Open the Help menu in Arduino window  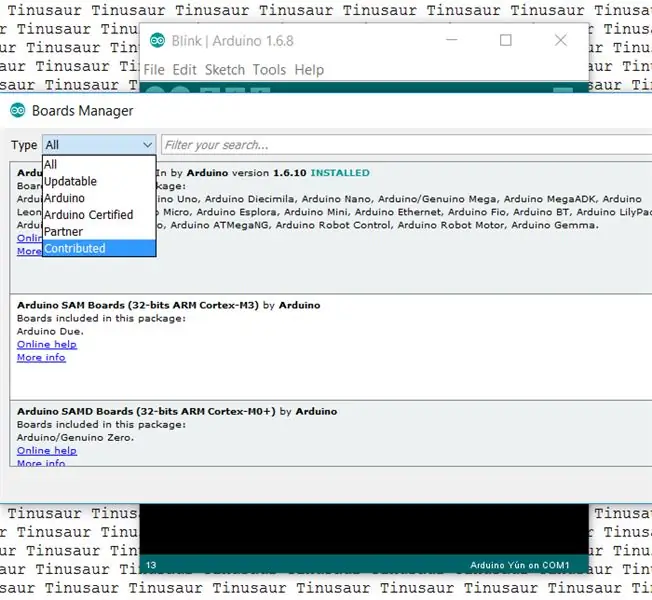[309, 69]
